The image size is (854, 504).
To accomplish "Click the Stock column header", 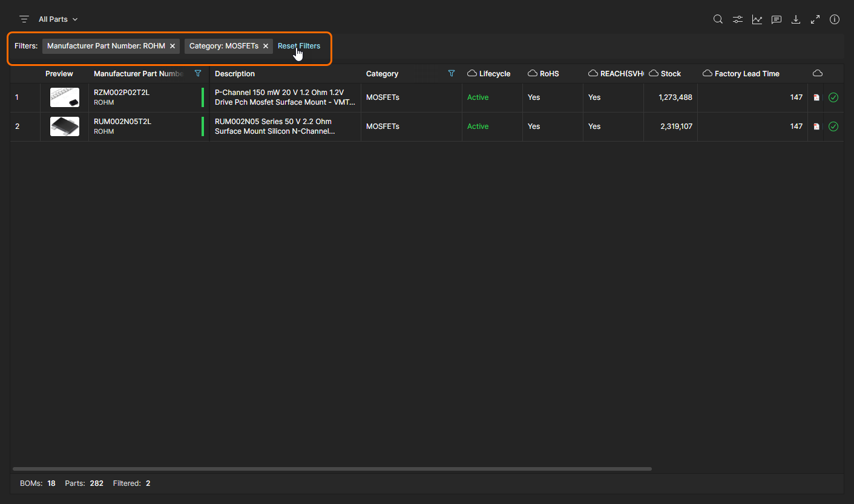I will coord(671,74).
